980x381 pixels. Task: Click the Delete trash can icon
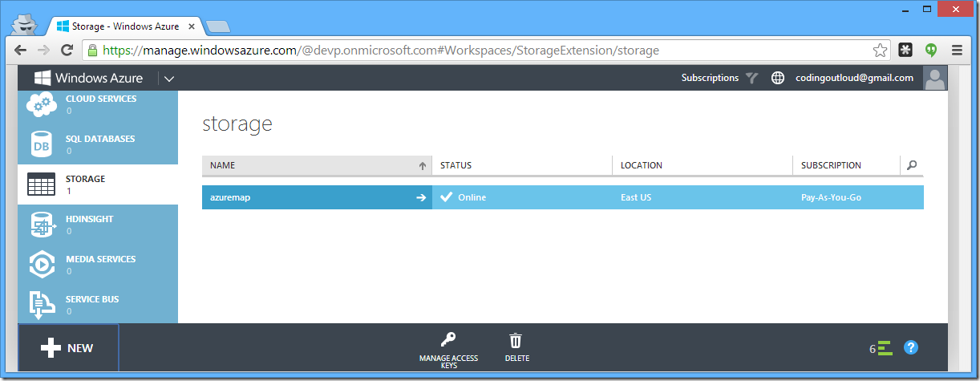[516, 341]
